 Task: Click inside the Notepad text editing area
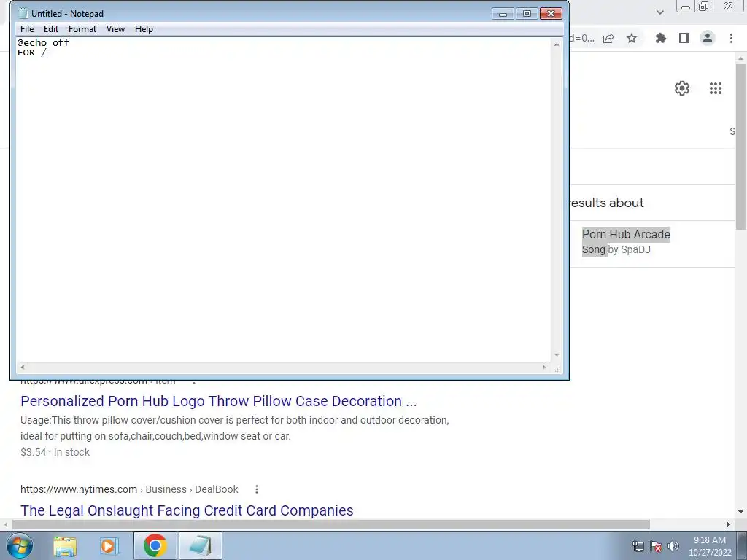click(284, 200)
